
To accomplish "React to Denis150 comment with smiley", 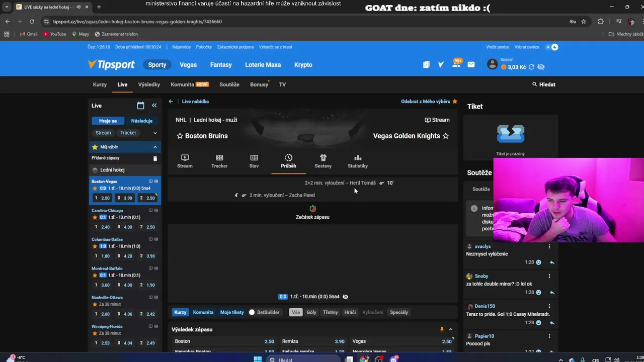I will click(x=538, y=323).
